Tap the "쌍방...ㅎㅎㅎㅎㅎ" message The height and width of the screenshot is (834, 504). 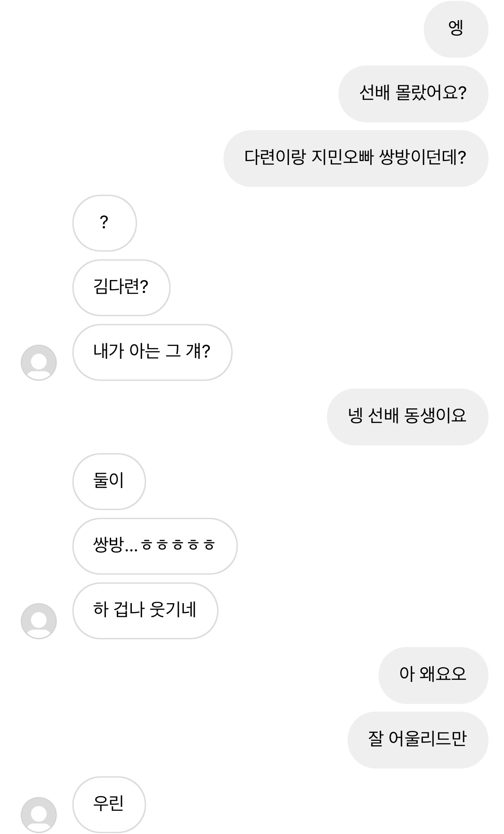(155, 546)
